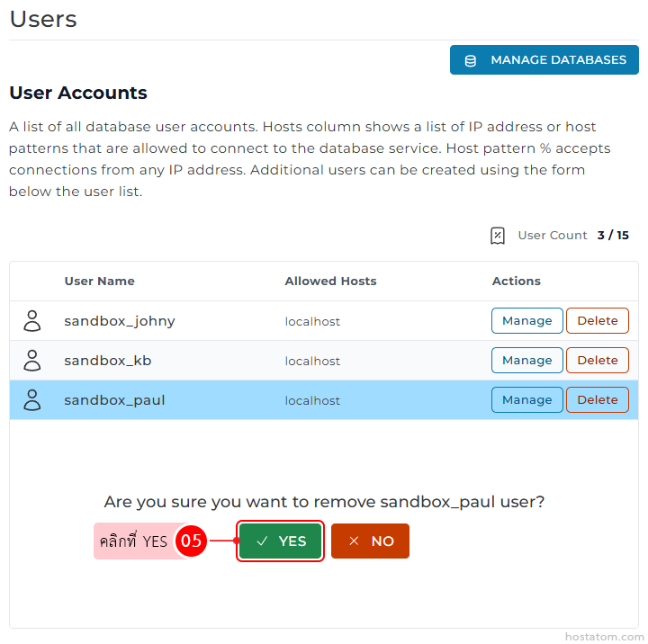Manage the sandbox_johny user
The image size is (648, 644).
click(526, 320)
